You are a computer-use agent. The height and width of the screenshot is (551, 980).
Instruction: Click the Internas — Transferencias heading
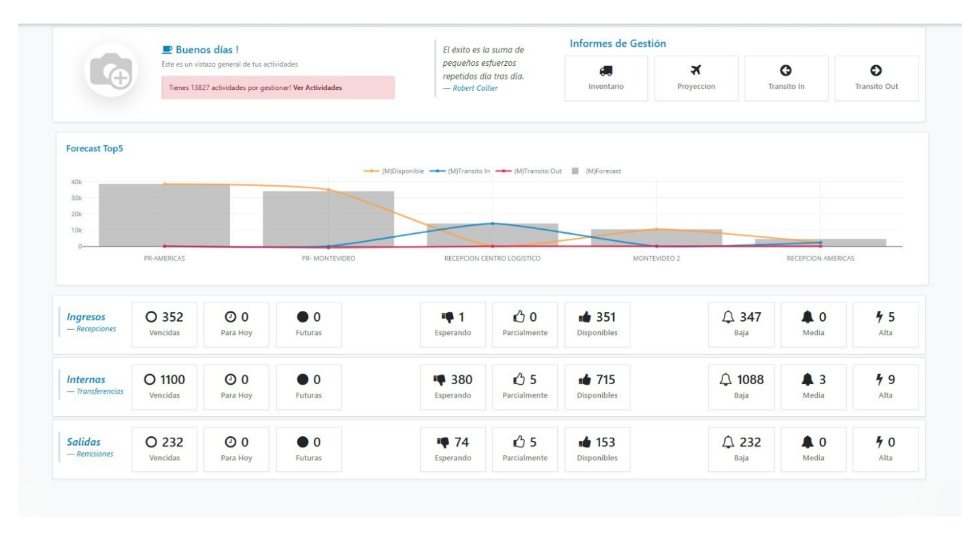(86, 379)
